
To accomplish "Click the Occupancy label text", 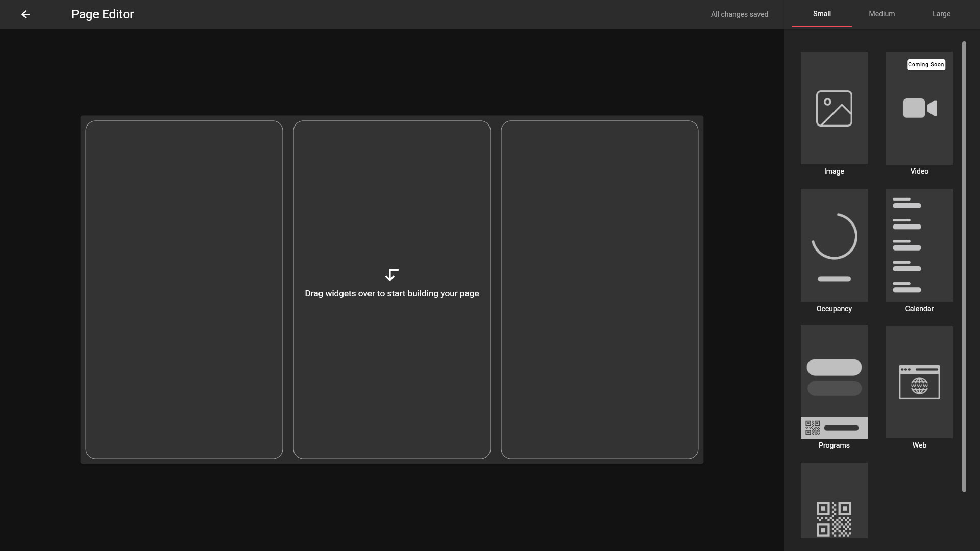I will tap(834, 309).
